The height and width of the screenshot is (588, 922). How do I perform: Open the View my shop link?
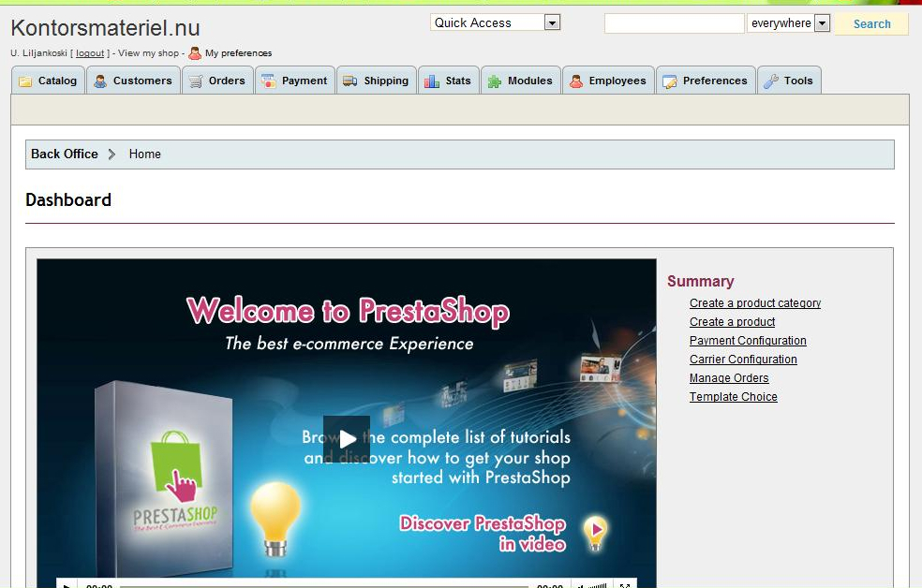[x=148, y=52]
